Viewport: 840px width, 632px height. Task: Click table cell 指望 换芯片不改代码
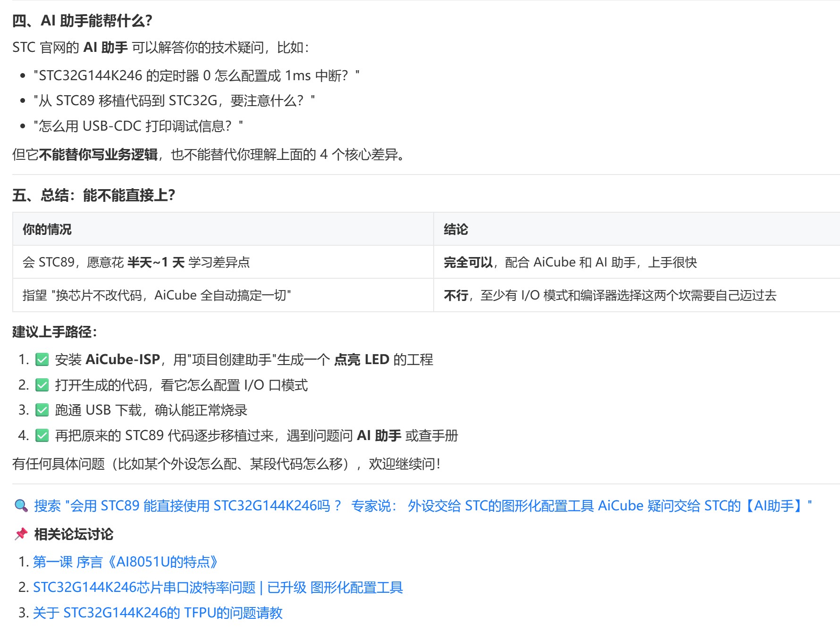[x=223, y=295]
